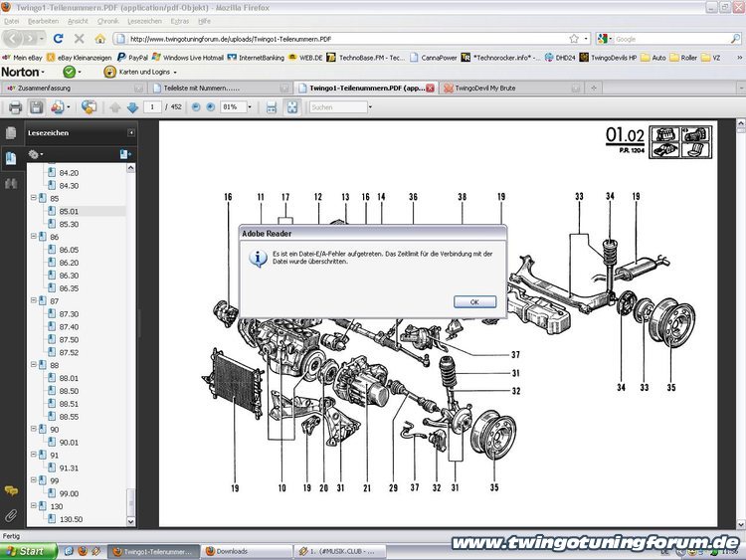Click the Windows Start button
Viewport: 746px width, 560px height.
pos(27,550)
